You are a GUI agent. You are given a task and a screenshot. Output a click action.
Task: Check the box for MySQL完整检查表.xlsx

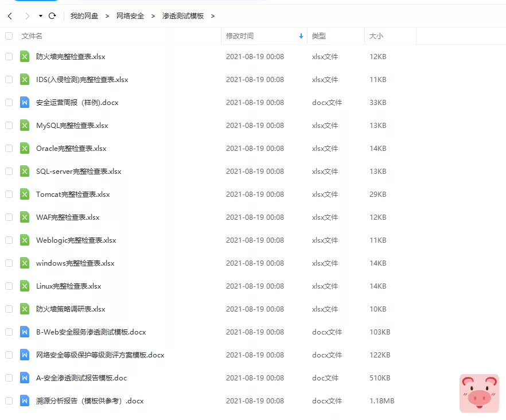pos(9,125)
